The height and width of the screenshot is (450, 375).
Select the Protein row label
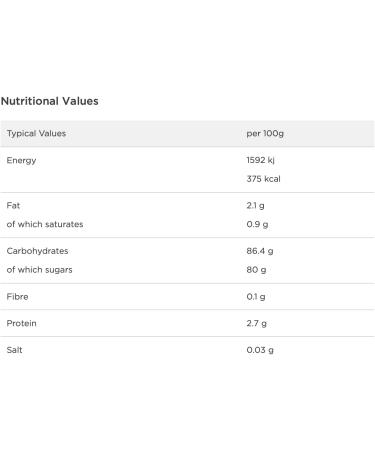21,323
